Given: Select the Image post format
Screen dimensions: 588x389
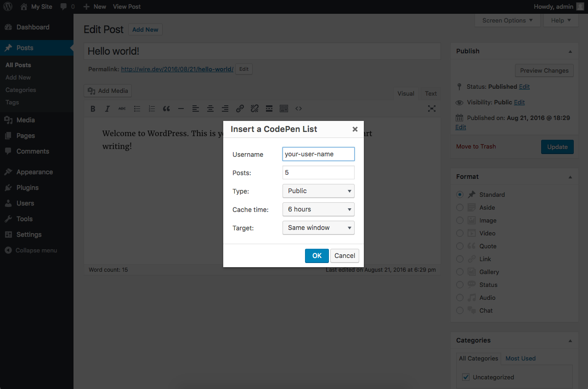Looking at the screenshot, I should (x=460, y=220).
